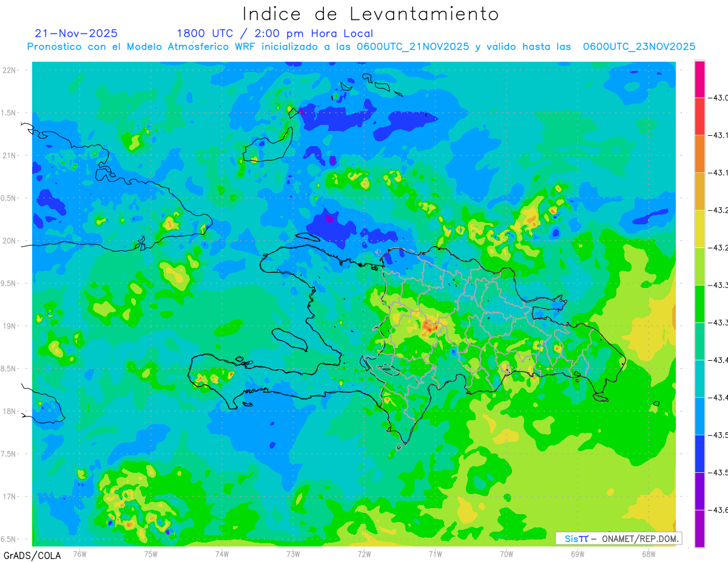
Task: Click the '74W' longitude label
Action: point(222,554)
